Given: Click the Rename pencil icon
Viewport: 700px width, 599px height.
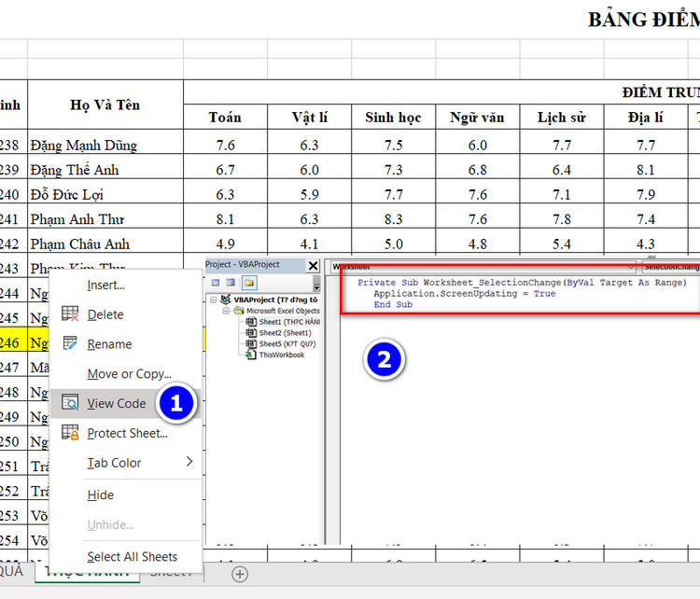Looking at the screenshot, I should tap(70, 343).
